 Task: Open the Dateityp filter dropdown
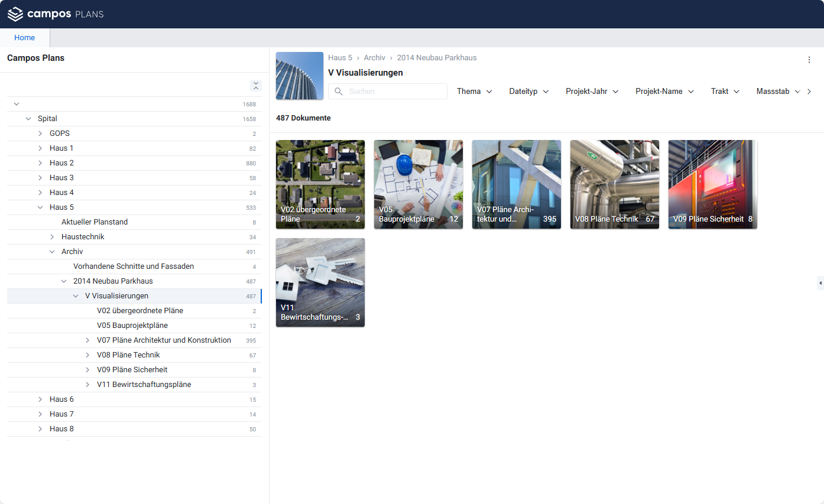click(529, 92)
